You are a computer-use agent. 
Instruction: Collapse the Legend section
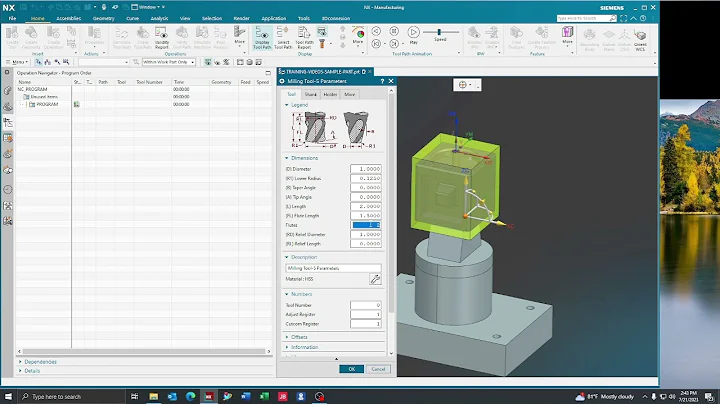tap(287, 105)
